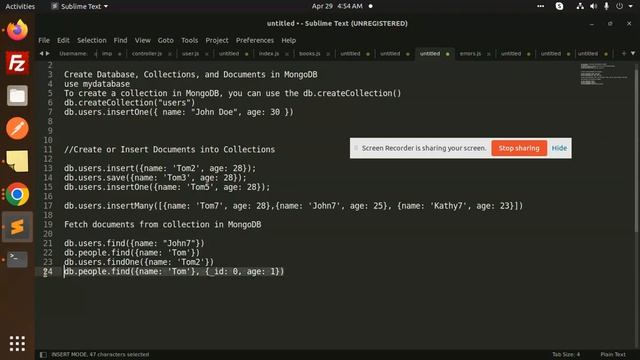Click the Hide link in sharing notification
The width and height of the screenshot is (640, 360).
click(559, 148)
